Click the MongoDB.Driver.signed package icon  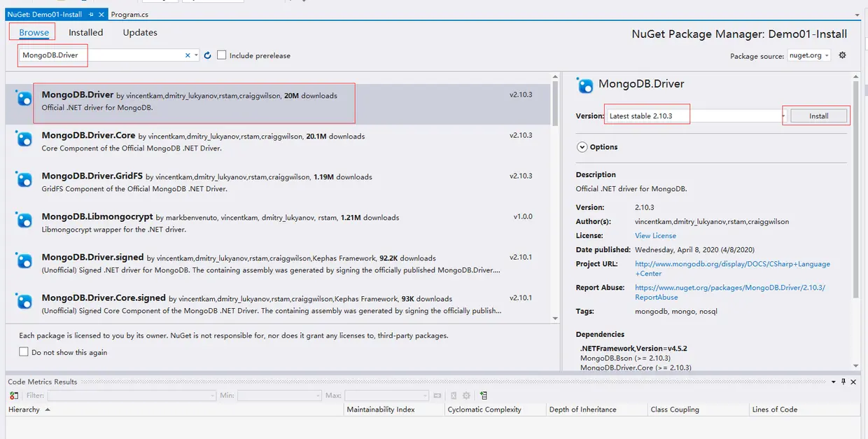(24, 261)
